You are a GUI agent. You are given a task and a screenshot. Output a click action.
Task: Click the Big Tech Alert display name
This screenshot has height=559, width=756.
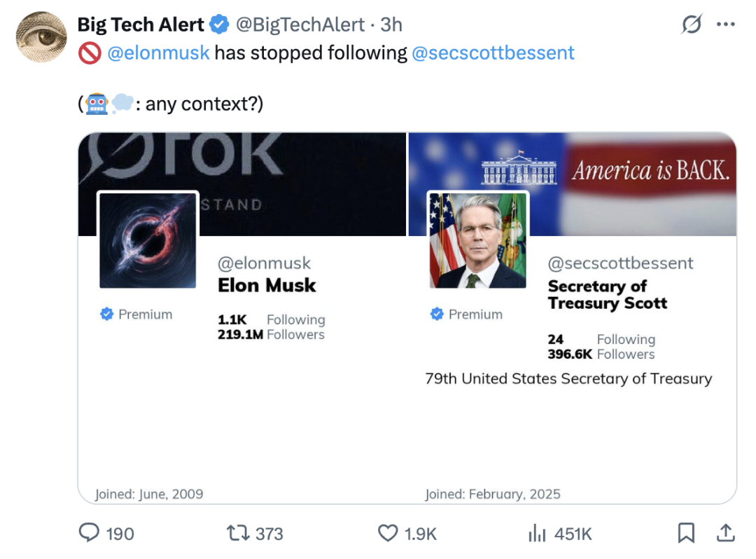(x=141, y=25)
